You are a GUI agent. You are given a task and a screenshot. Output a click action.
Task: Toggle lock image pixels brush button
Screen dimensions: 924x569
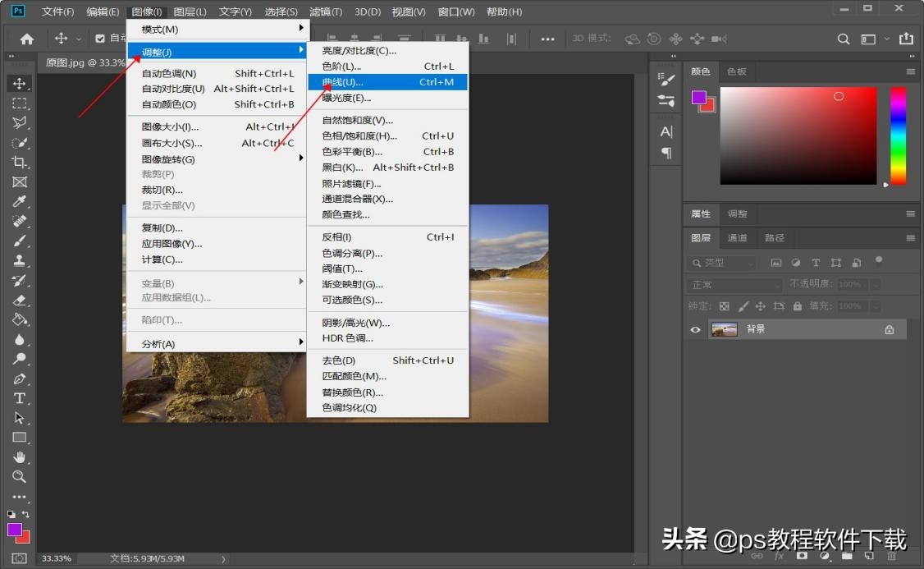(743, 306)
